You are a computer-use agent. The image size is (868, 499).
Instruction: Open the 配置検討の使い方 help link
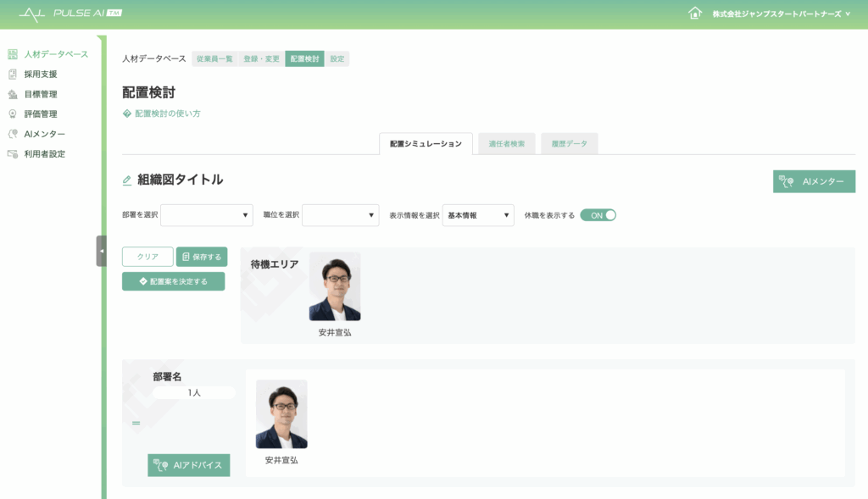pos(167,114)
